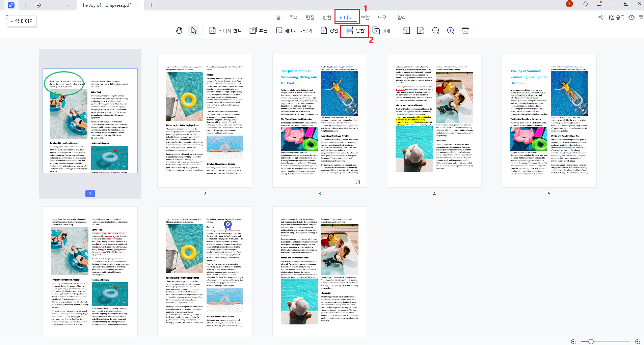Viewport: 644px width, 345px height.
Task: Rotate the page left using rotate icon
Action: (406, 30)
